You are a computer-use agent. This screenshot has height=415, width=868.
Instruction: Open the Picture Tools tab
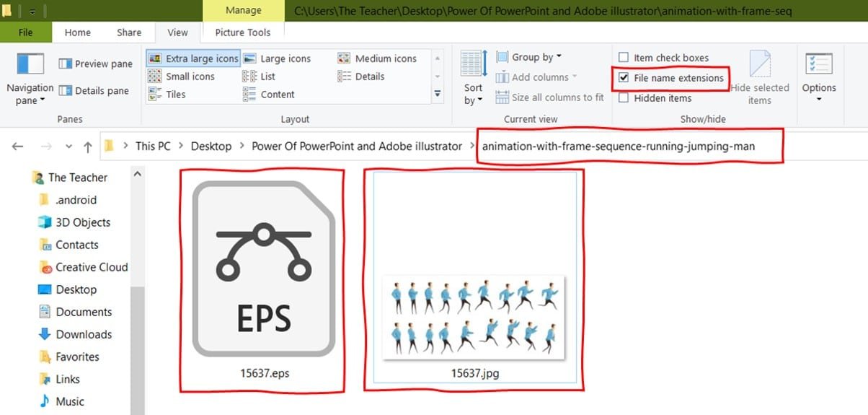point(243,32)
